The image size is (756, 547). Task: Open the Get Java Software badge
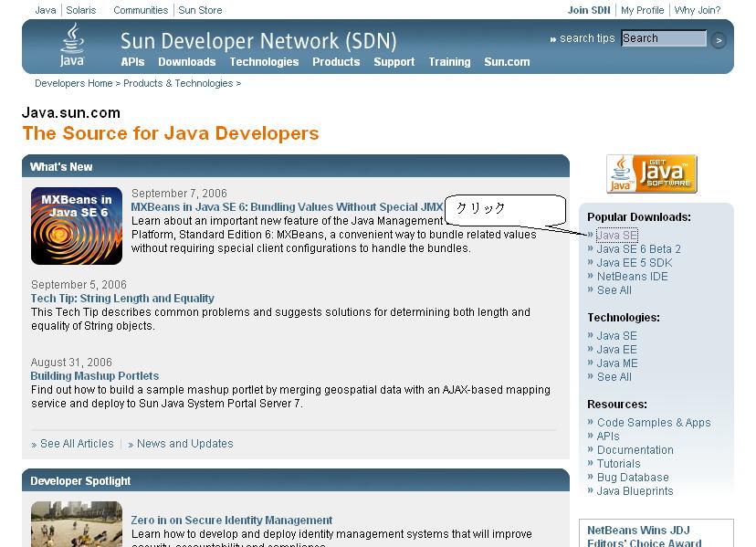pos(651,174)
